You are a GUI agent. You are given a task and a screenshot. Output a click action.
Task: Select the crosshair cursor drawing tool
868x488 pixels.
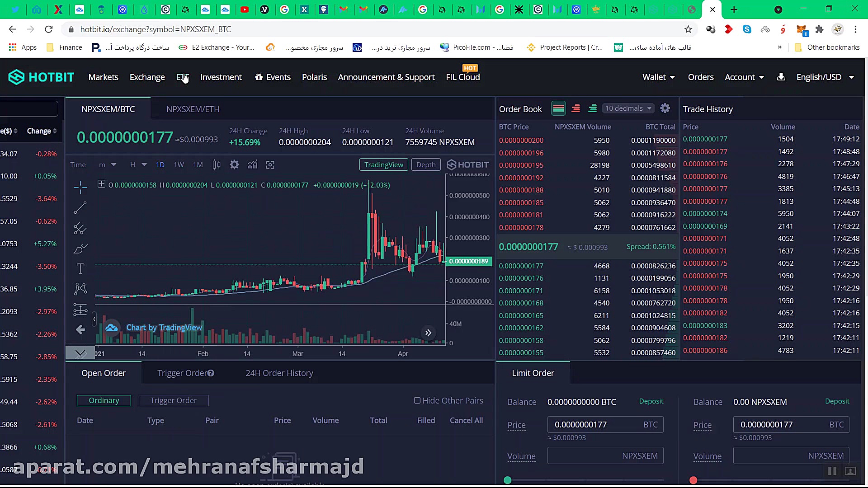point(80,187)
